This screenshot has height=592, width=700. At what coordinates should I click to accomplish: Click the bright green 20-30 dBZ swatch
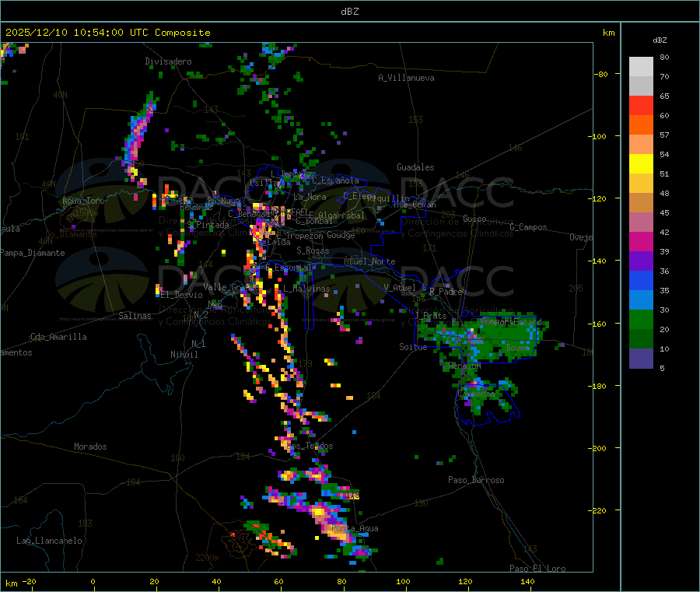[x=641, y=319]
